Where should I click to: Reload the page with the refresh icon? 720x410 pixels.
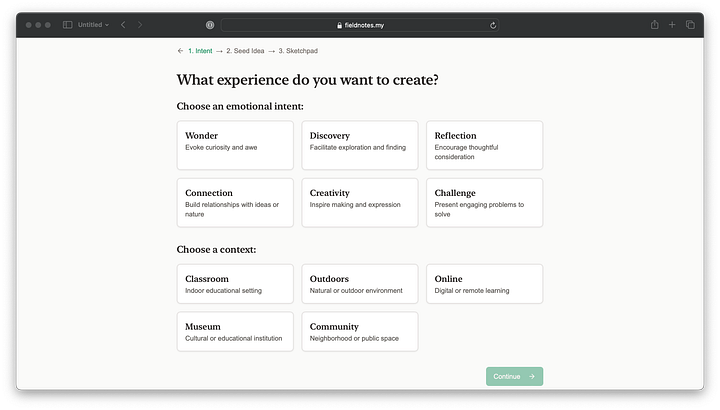point(493,25)
